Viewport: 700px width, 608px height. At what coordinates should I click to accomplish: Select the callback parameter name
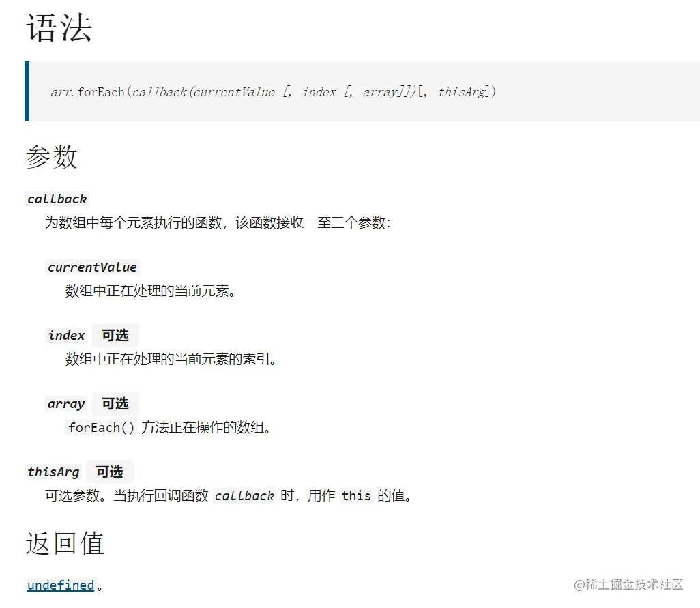pos(57,199)
